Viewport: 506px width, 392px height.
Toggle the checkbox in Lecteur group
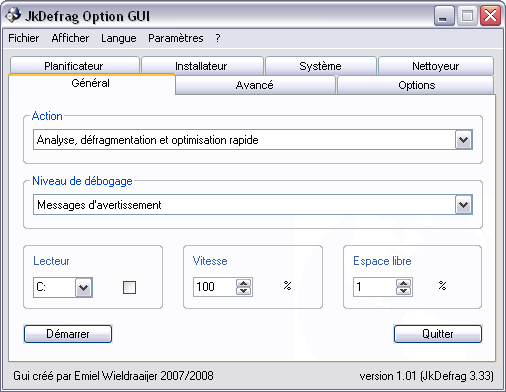(129, 287)
